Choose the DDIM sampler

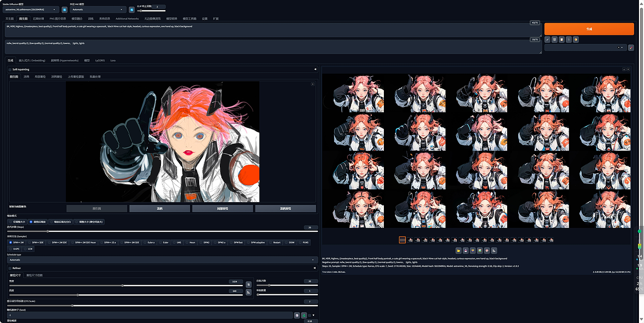click(x=290, y=242)
